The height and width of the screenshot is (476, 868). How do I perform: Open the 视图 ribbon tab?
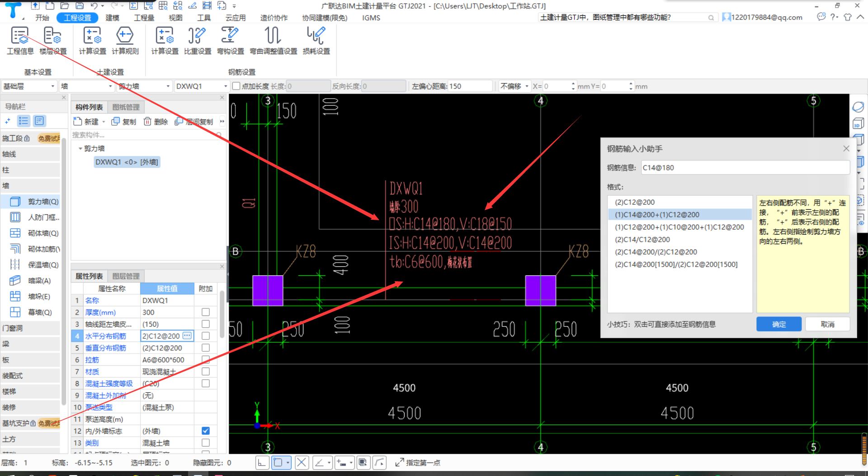175,18
